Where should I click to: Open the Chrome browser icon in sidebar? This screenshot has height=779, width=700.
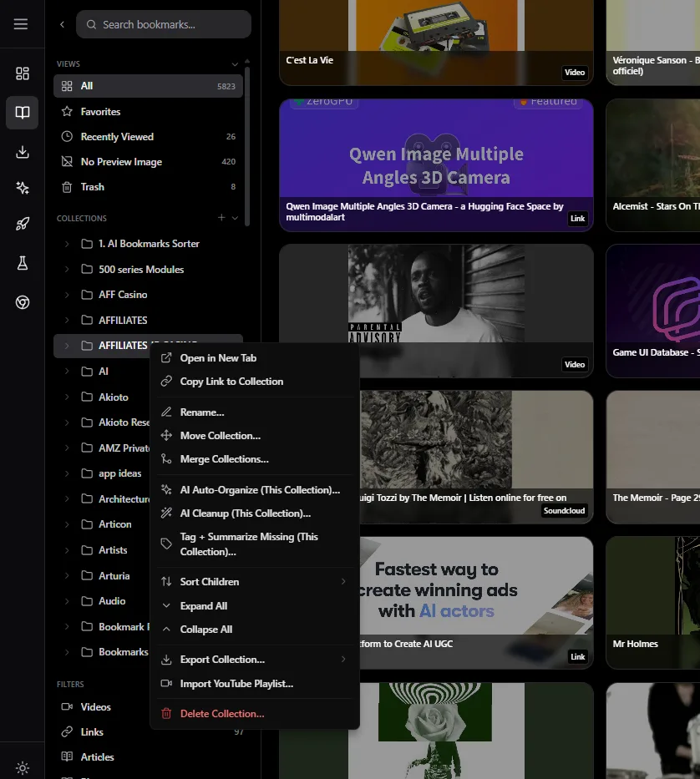(23, 302)
